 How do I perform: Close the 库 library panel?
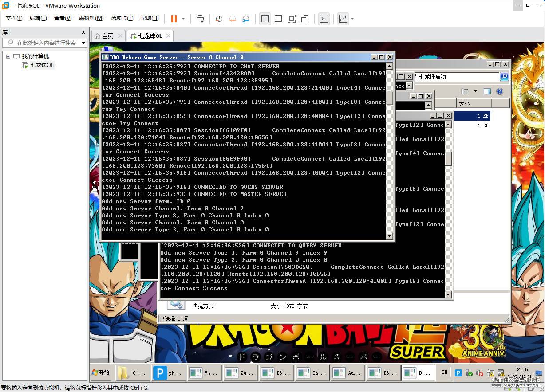(83, 32)
